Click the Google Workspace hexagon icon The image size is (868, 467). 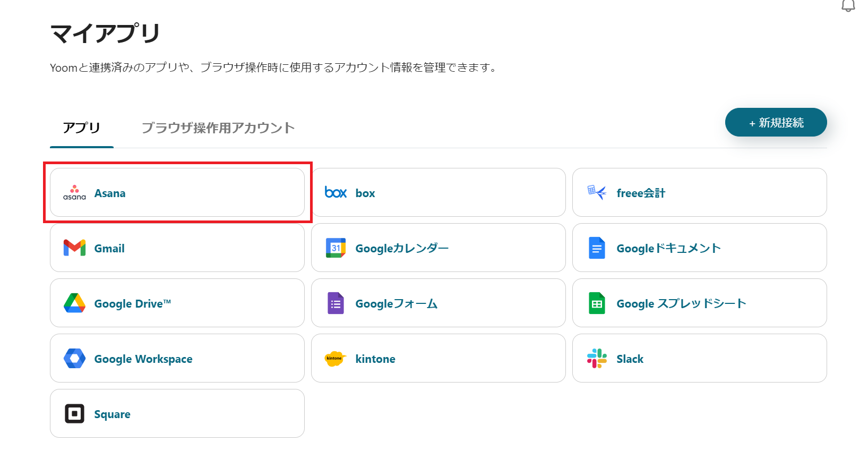pyautogui.click(x=74, y=358)
